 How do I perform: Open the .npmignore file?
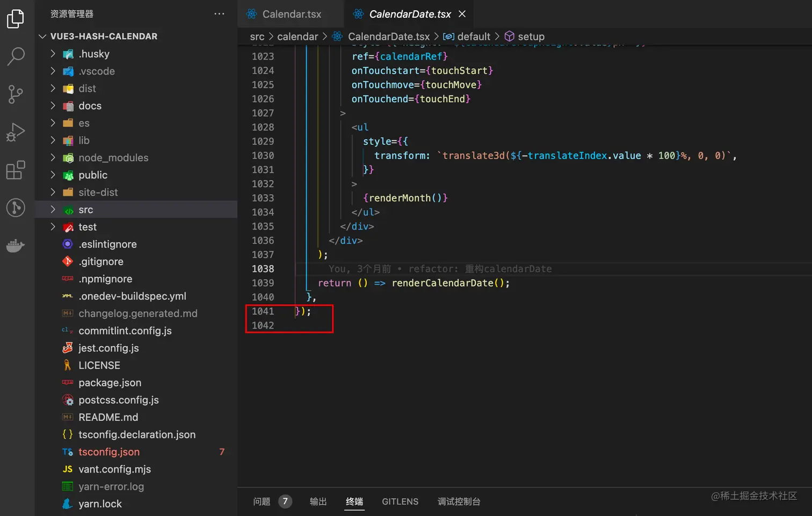coord(136,278)
